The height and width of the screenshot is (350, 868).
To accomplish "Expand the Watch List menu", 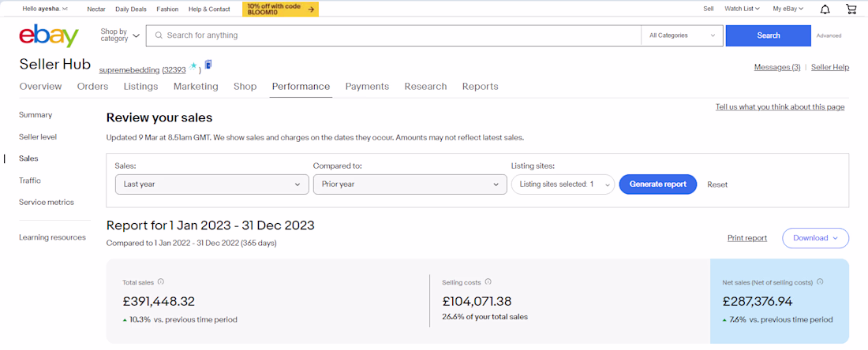I will click(742, 9).
